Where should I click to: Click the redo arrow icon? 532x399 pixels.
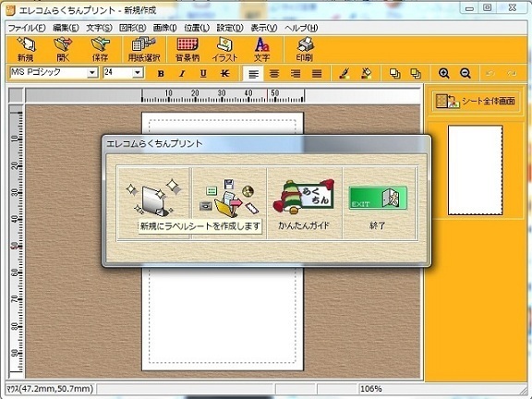pos(512,73)
